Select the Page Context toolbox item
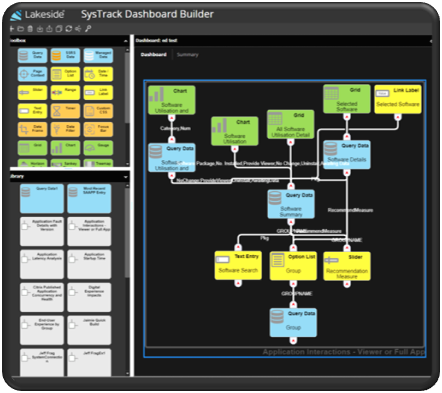 click(x=32, y=74)
